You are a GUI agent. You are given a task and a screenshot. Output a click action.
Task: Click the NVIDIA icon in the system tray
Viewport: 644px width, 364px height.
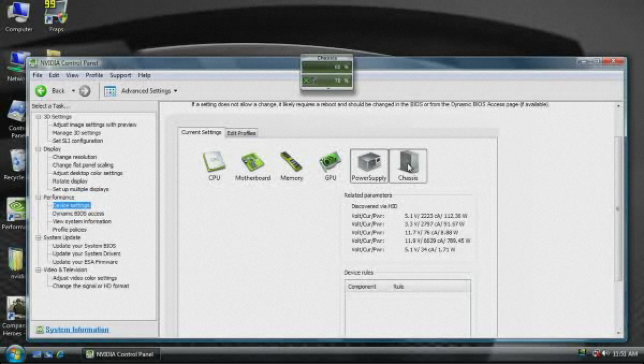point(583,353)
